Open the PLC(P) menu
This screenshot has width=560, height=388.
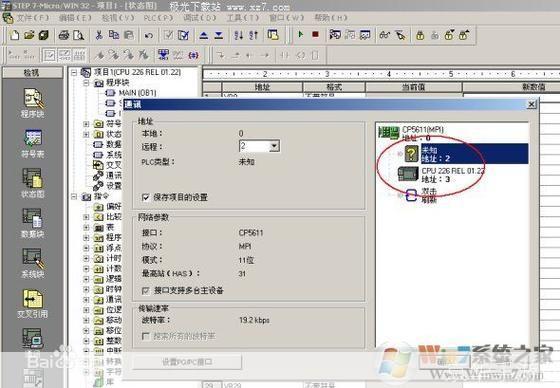click(x=158, y=18)
